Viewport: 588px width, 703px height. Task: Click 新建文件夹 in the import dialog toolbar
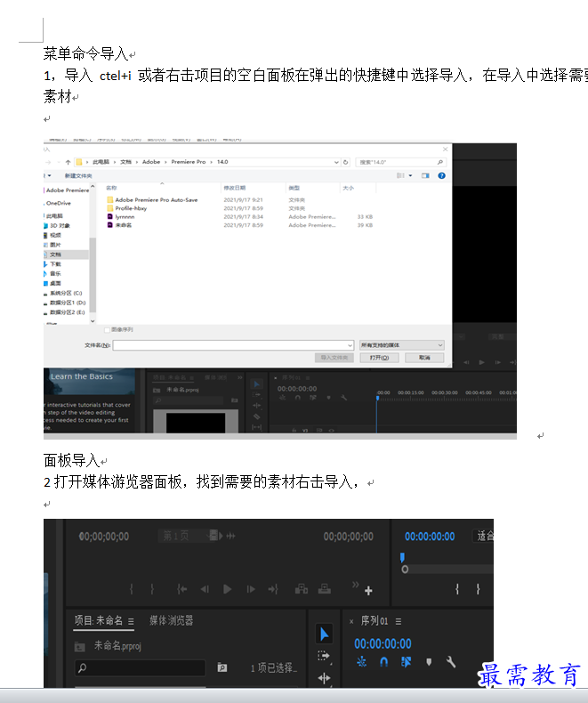click(x=78, y=175)
